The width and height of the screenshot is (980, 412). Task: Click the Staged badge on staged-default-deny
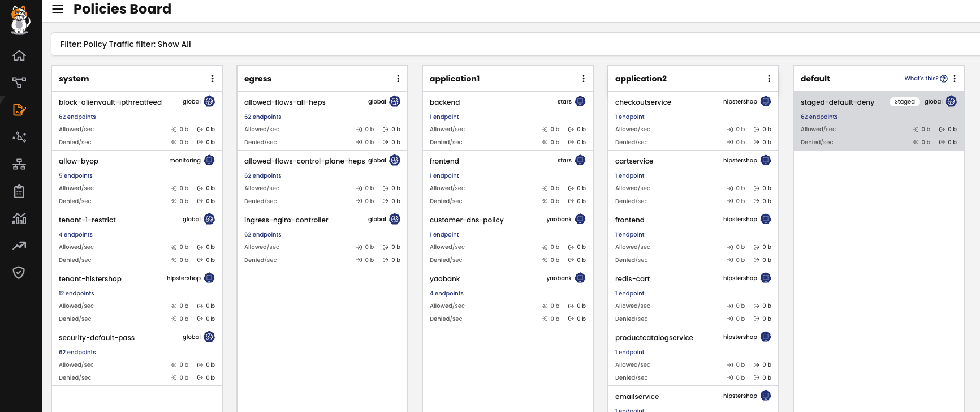pyautogui.click(x=905, y=102)
